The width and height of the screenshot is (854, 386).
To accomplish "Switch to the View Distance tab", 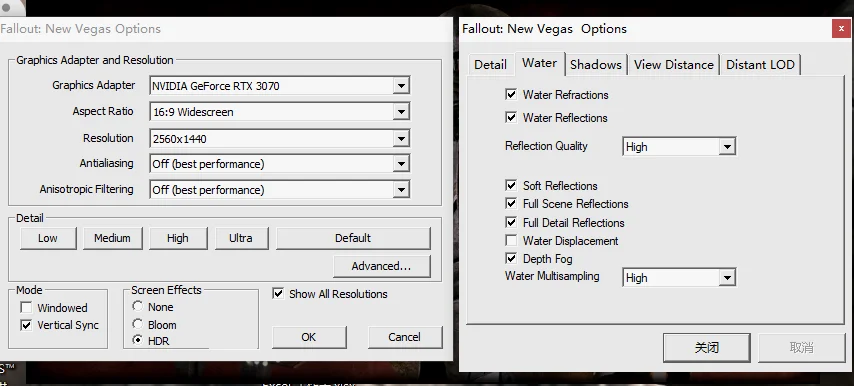I will coord(674,64).
